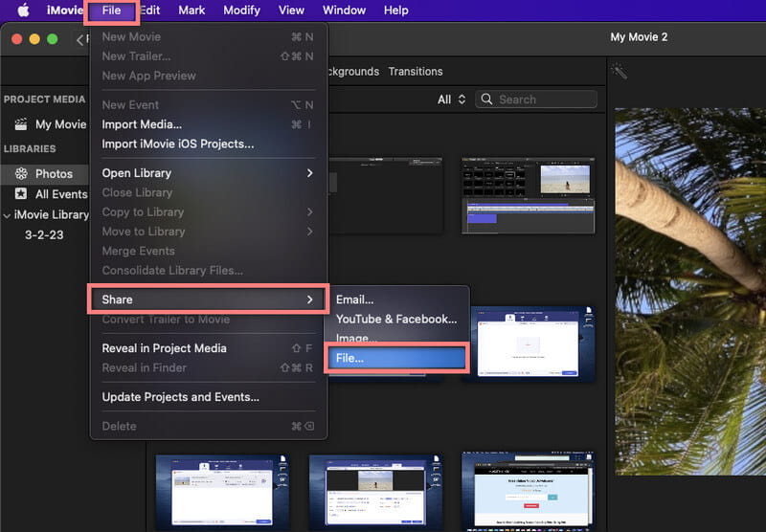Open the Help menu

tap(395, 11)
